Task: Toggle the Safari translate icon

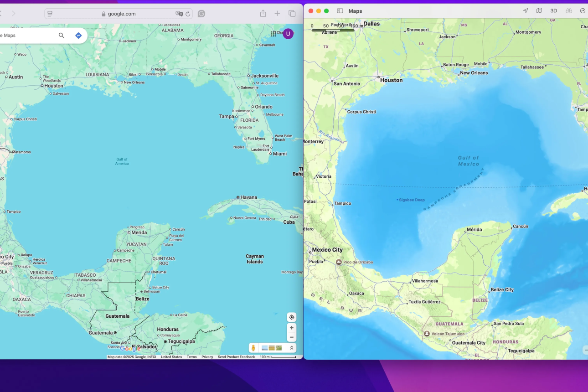Action: click(x=179, y=14)
